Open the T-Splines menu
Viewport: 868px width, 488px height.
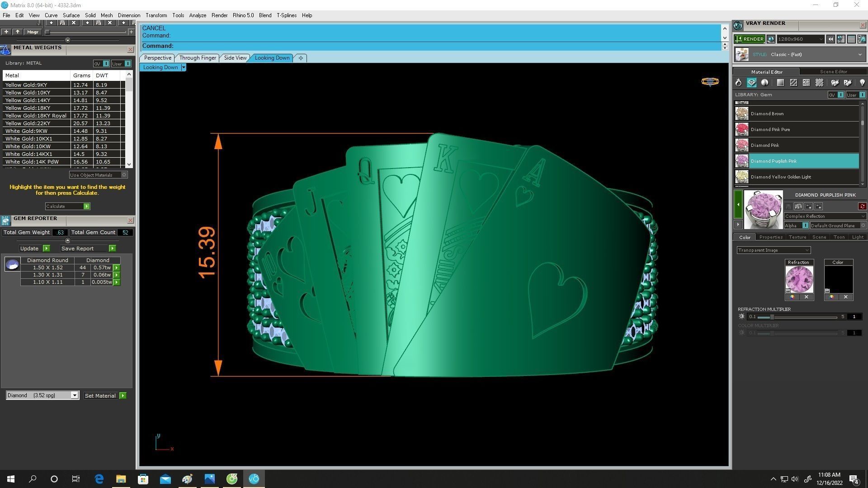[x=286, y=15]
